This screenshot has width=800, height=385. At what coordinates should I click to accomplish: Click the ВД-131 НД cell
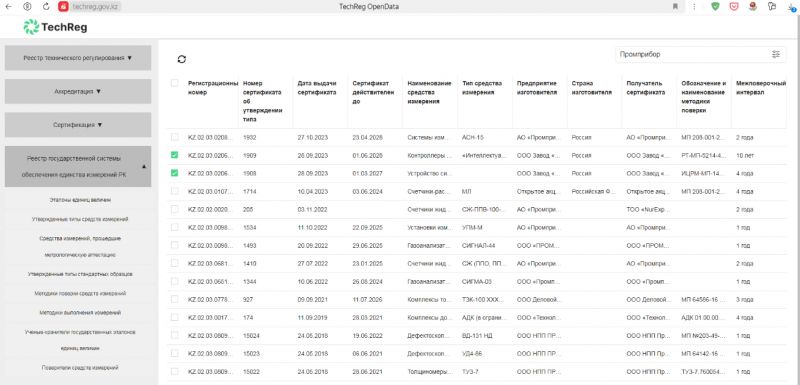pos(478,335)
